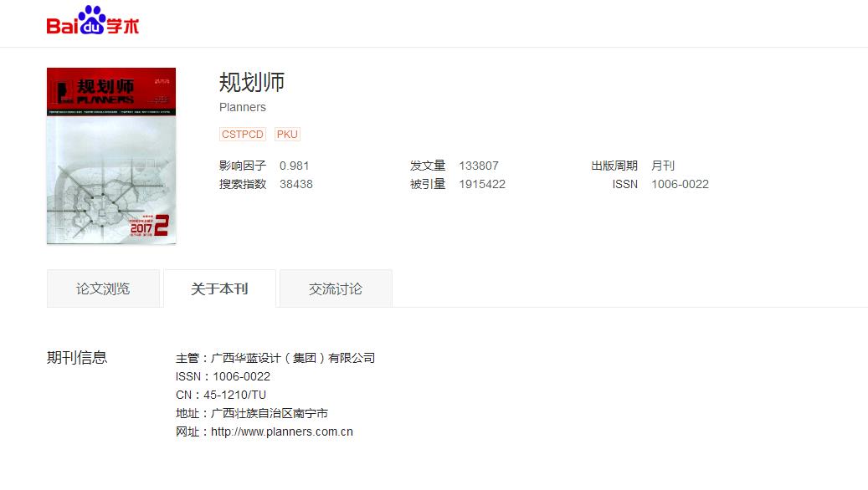Image resolution: width=868 pixels, height=490 pixels.
Task: Click the 期刊信息 section heading
Action: click(77, 358)
